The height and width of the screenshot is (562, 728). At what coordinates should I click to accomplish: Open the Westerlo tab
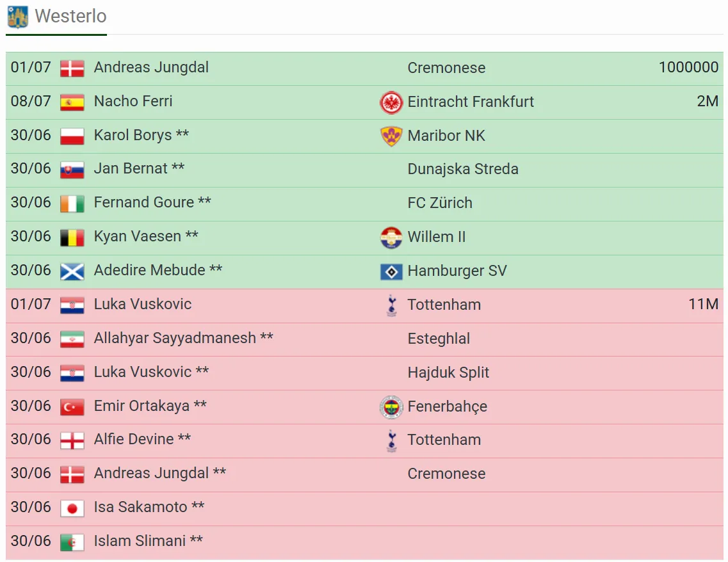[x=56, y=17]
